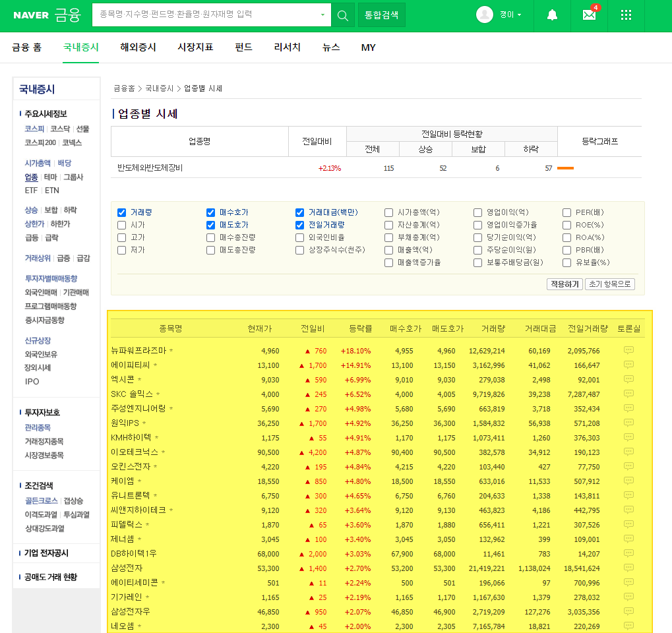Check the 영업이익(억) checkbox

(x=478, y=212)
